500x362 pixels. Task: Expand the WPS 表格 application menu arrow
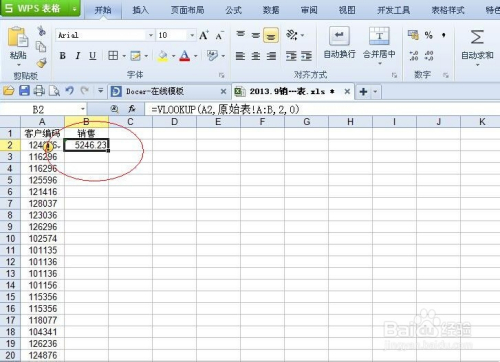click(x=75, y=9)
